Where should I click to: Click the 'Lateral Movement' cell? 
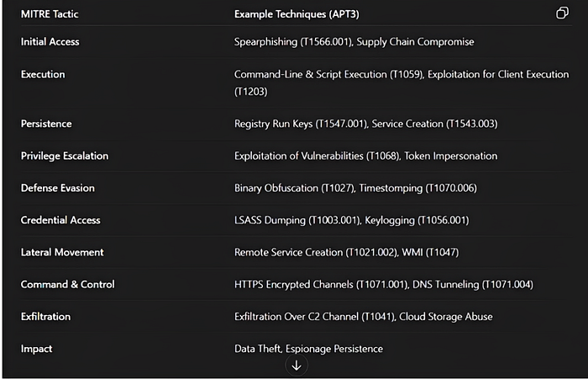(x=62, y=252)
